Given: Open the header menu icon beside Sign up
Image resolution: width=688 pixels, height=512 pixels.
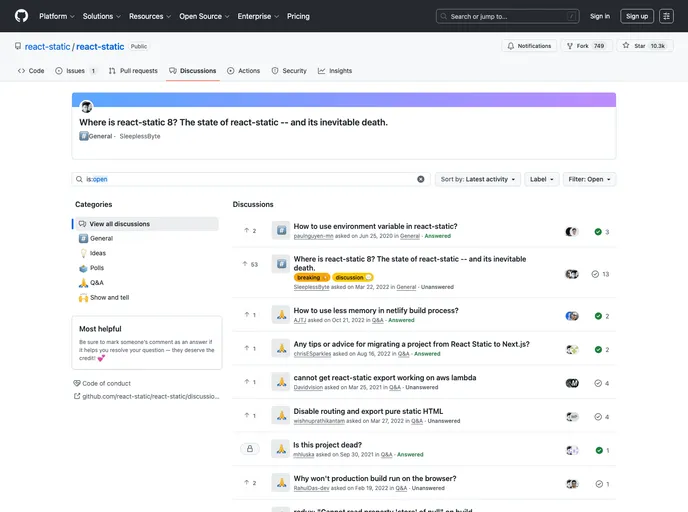Looking at the screenshot, I should (x=666, y=16).
